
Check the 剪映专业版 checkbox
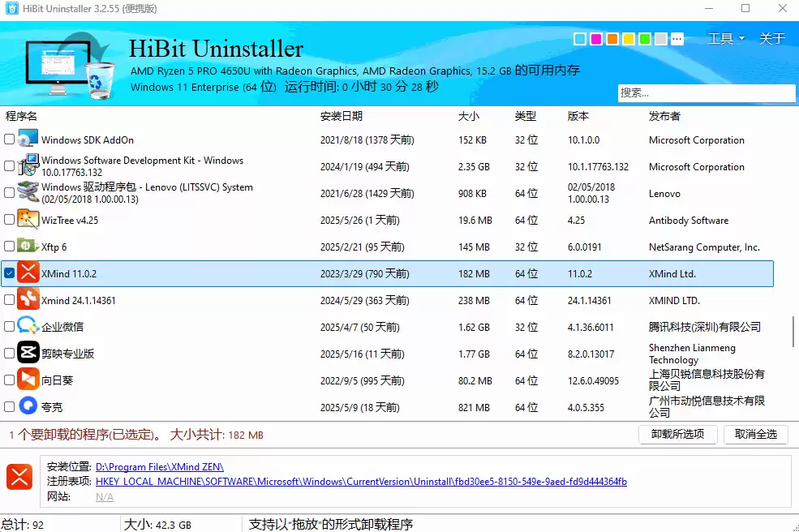tap(9, 353)
